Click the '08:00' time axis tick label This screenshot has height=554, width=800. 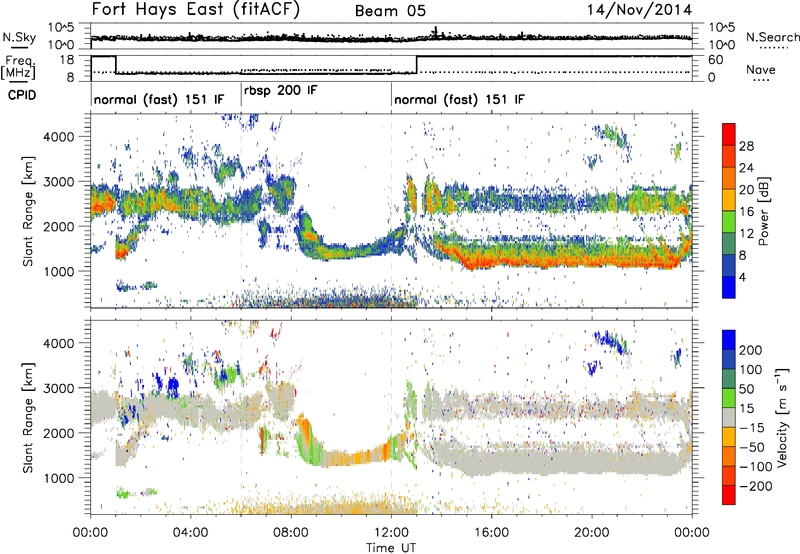[291, 533]
